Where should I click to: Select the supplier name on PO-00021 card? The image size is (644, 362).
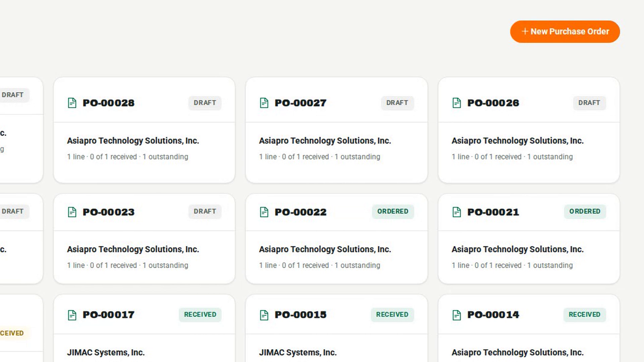tap(518, 249)
